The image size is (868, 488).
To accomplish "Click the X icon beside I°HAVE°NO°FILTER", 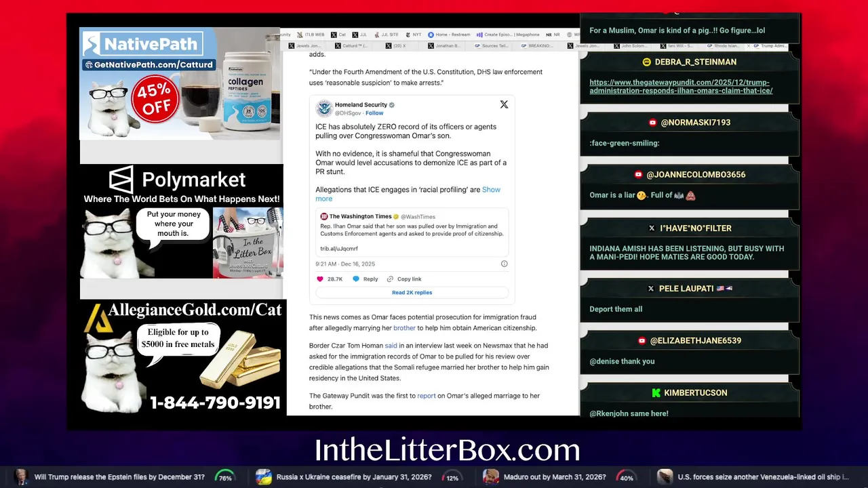I will coord(652,228).
